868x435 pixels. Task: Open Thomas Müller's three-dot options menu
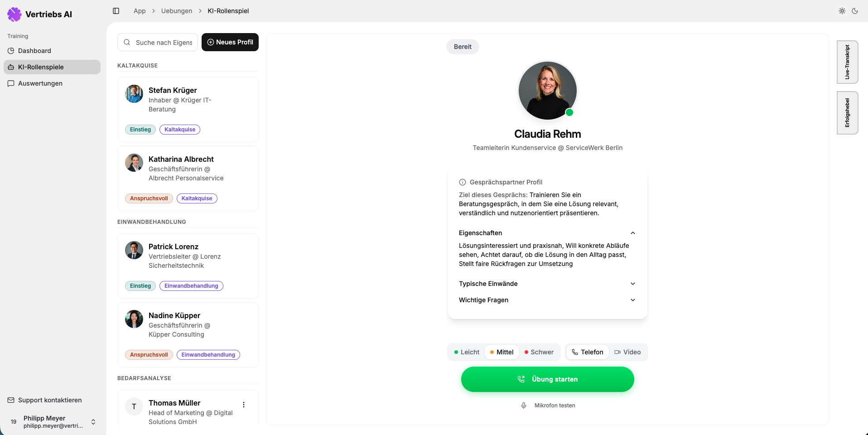[x=244, y=405]
